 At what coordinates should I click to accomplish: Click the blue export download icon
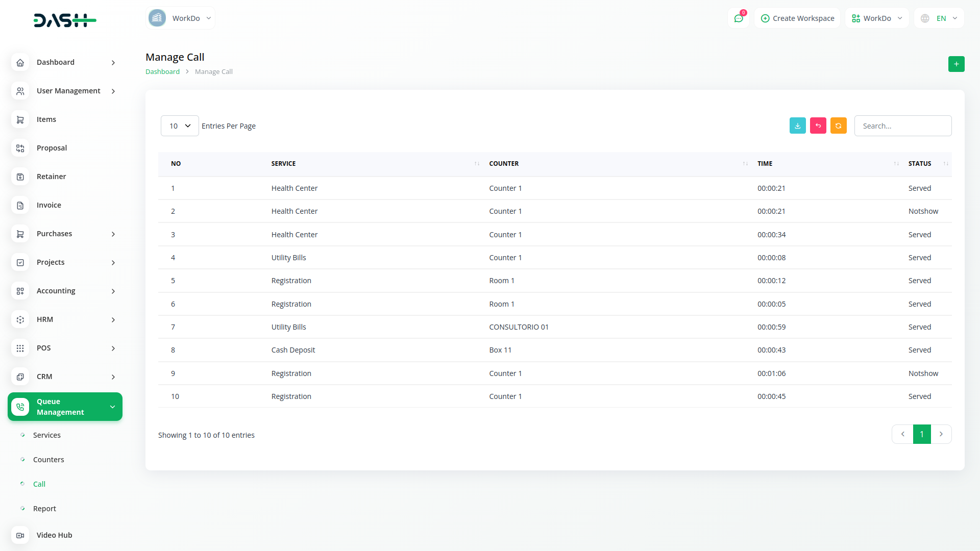click(797, 126)
